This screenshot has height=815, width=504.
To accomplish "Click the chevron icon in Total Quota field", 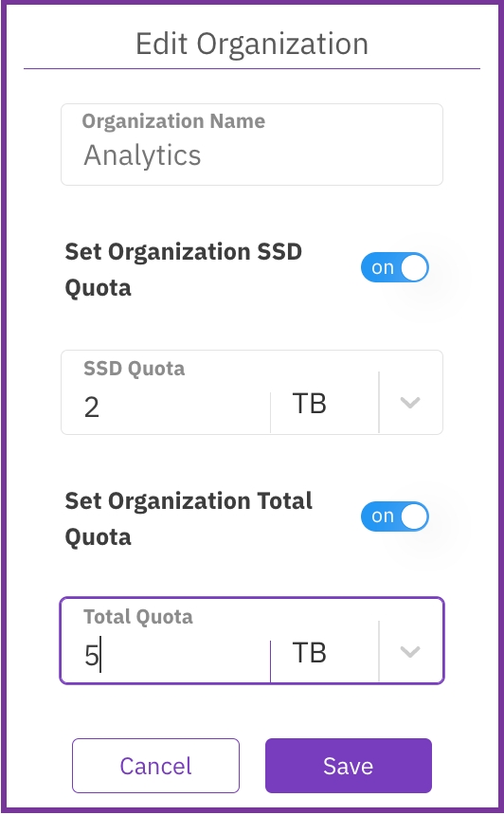I will 410,651.
